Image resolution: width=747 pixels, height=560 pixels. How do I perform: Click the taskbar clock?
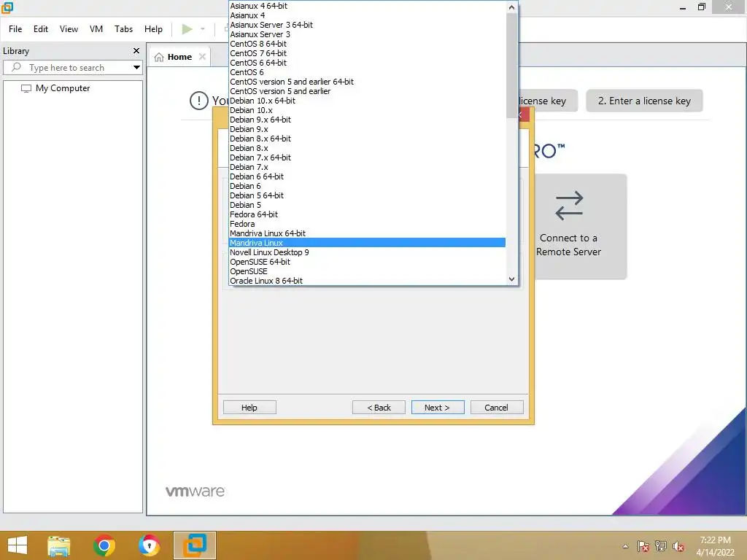[715, 546]
